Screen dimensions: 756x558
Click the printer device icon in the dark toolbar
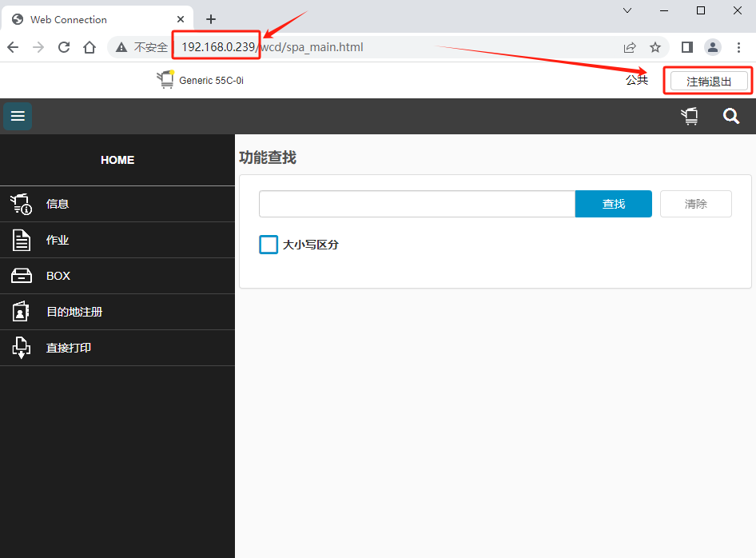tap(690, 117)
